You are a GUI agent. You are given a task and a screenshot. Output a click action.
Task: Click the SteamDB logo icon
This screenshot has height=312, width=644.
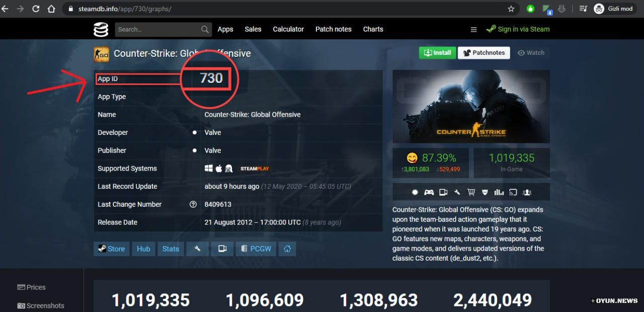coord(101,29)
